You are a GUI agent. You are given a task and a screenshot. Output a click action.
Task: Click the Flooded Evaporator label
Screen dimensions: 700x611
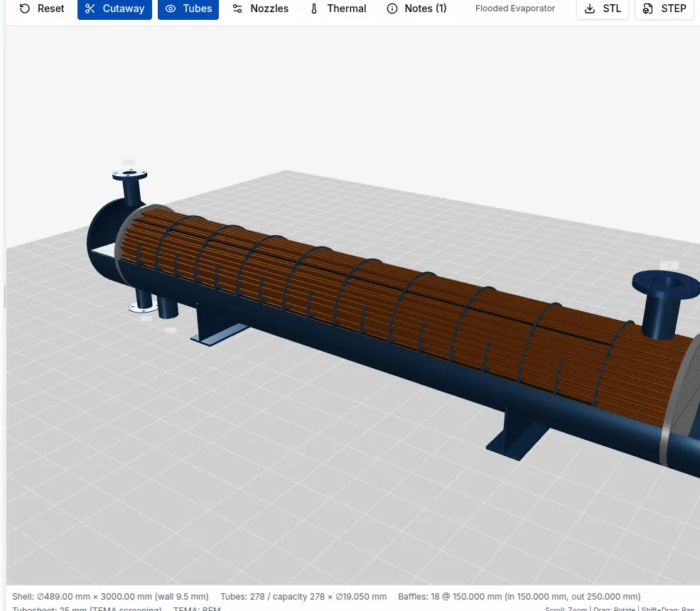[x=515, y=9]
